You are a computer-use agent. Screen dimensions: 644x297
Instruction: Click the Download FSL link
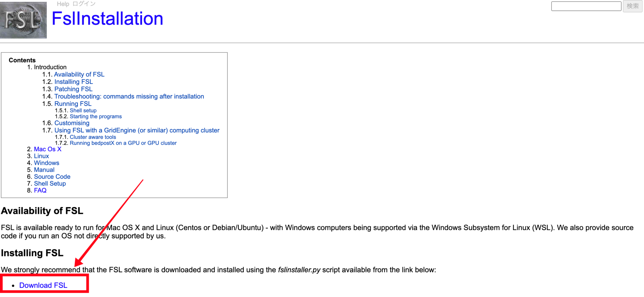(43, 285)
